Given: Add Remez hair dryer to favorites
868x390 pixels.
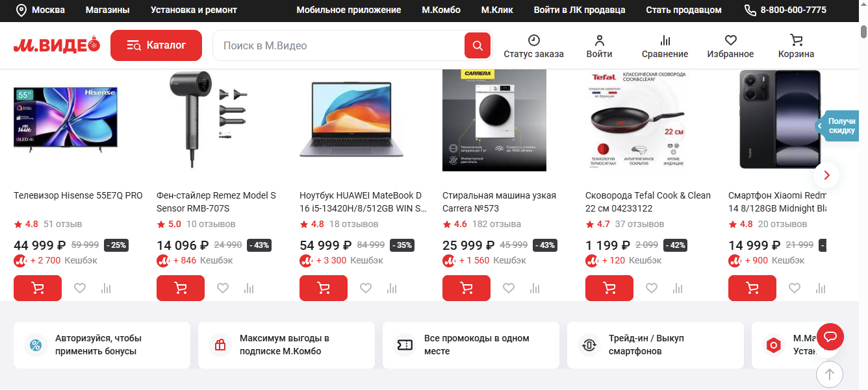Looking at the screenshot, I should coord(223,288).
